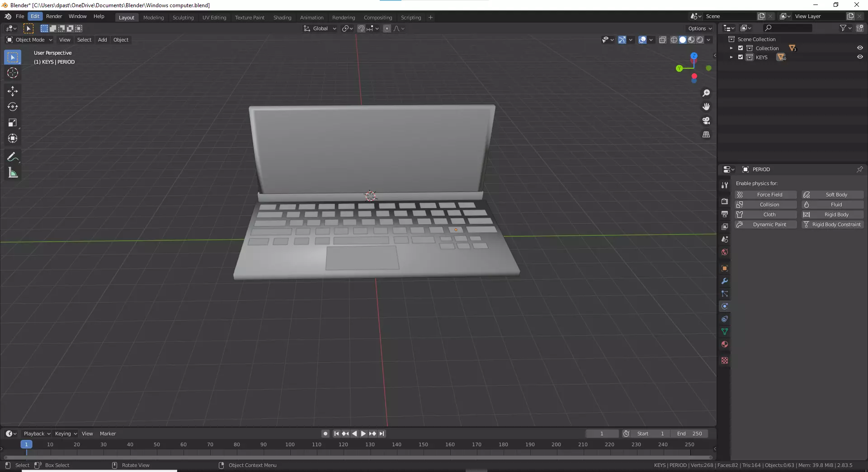Viewport: 868px width, 472px height.
Task: Uncheck the KEYS collection checkbox
Action: pyautogui.click(x=741, y=57)
